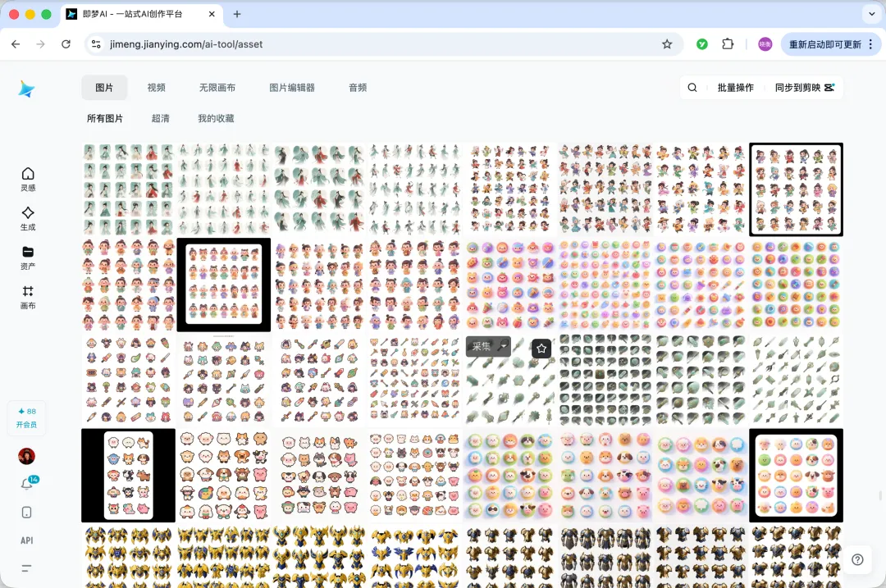The height and width of the screenshot is (588, 886).
Task: Open the API link in sidebar
Action: pos(26,540)
